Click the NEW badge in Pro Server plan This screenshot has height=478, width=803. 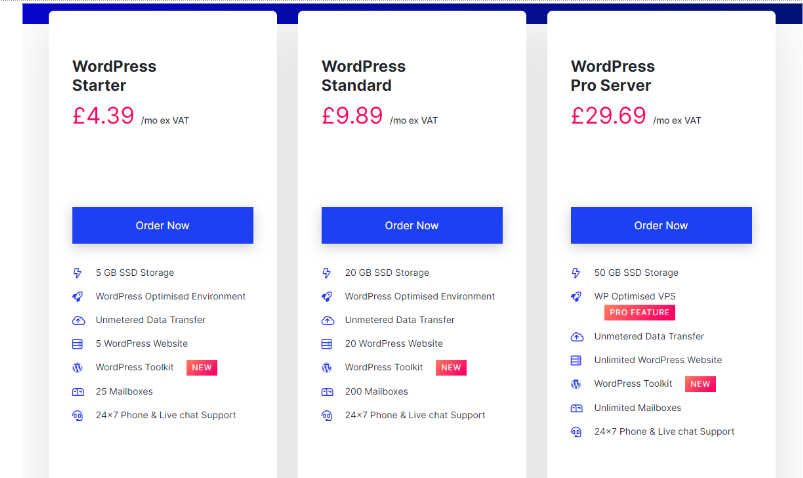(x=700, y=384)
